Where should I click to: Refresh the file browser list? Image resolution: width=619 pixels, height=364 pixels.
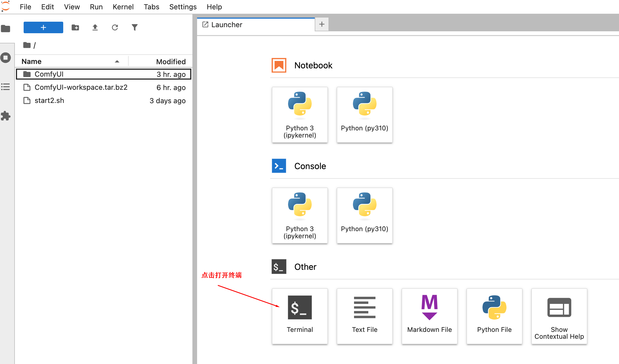115,27
